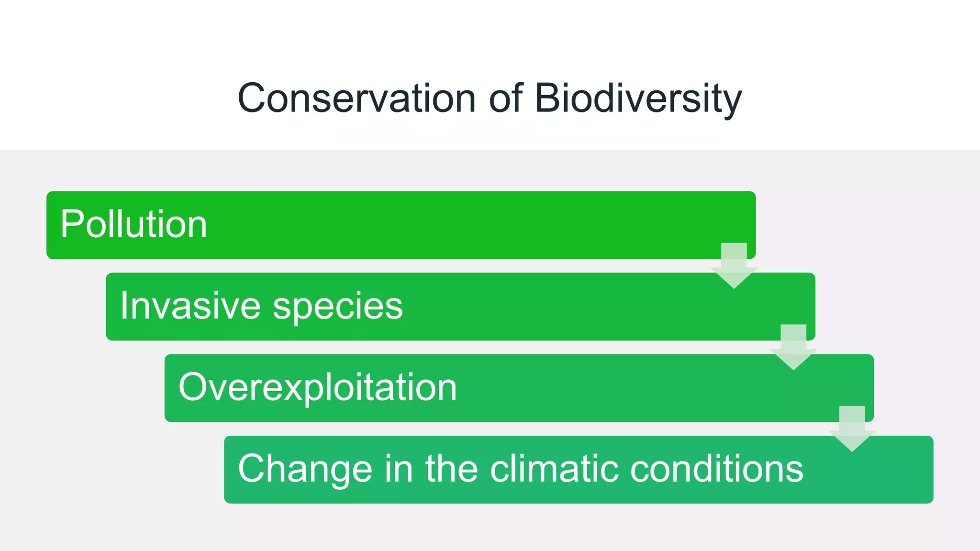Click the word Invasive in the second box
Viewport: 980px width, 551px height.
tap(190, 306)
